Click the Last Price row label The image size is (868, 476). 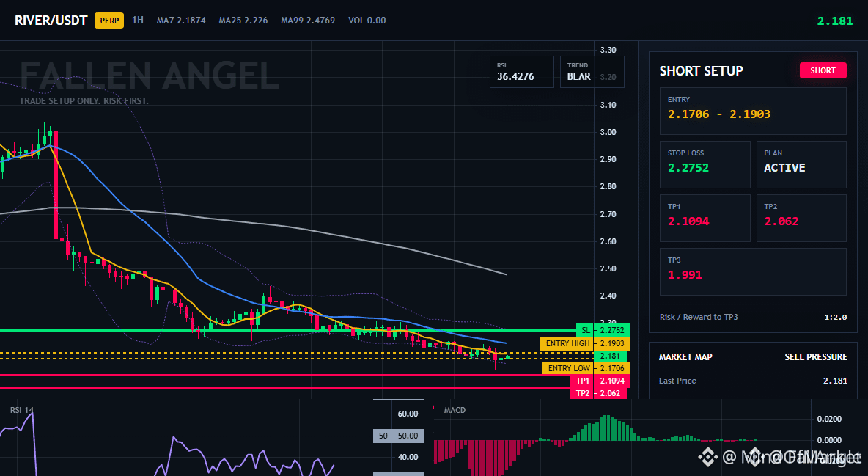[x=677, y=381]
